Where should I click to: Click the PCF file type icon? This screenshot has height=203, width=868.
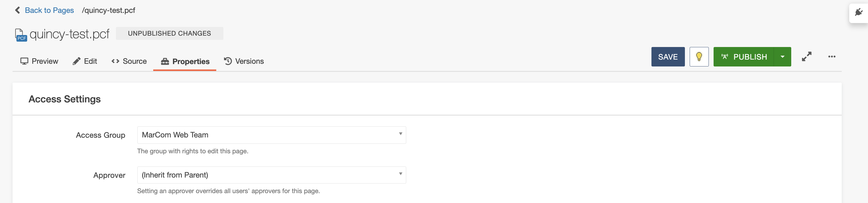coord(21,35)
